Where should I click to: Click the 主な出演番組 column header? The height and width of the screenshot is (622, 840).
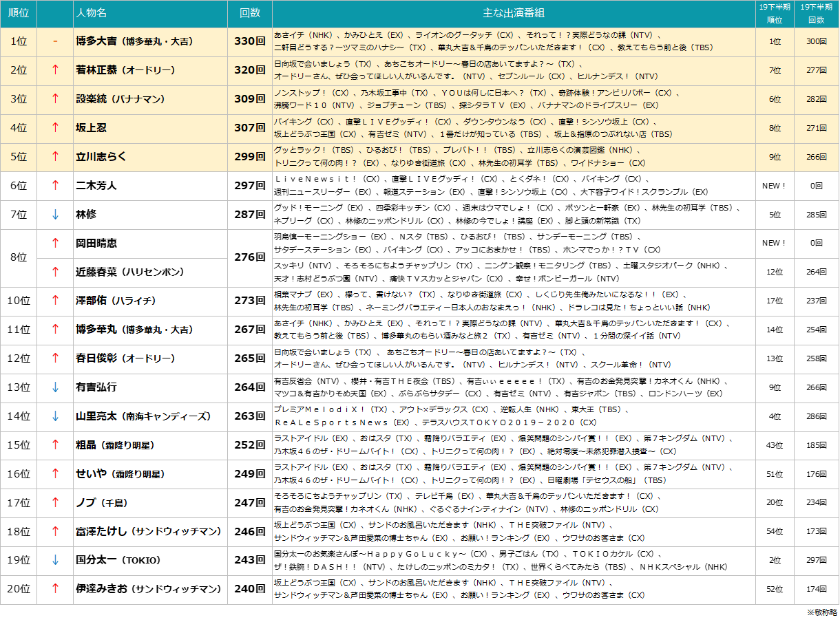514,14
